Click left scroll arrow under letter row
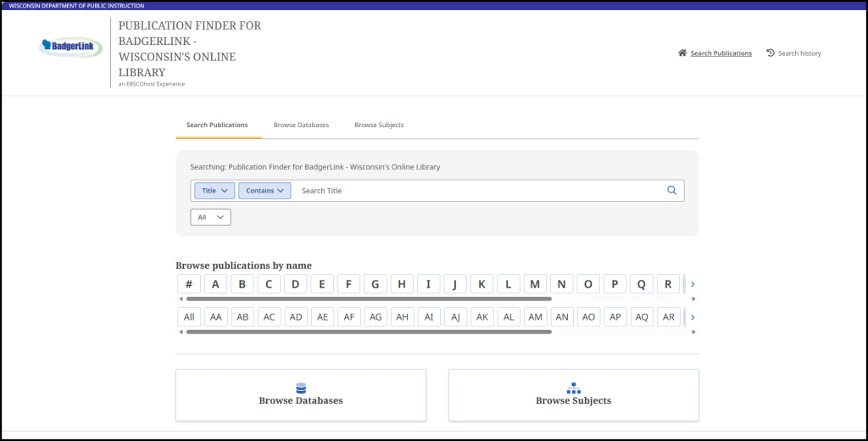 [181, 299]
